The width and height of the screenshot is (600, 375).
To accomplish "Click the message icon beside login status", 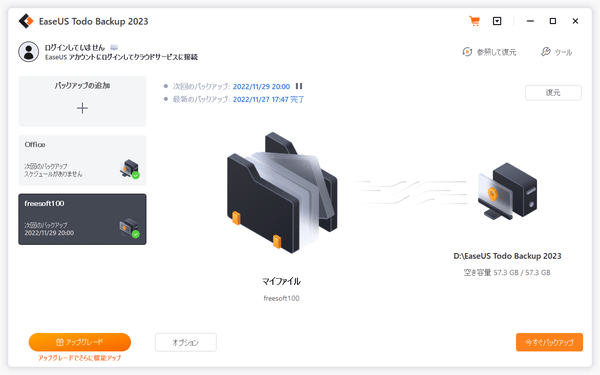I will (114, 47).
